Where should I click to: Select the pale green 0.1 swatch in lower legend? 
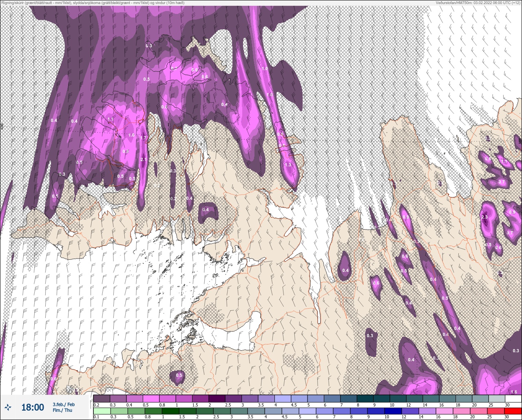pyautogui.click(x=102, y=411)
